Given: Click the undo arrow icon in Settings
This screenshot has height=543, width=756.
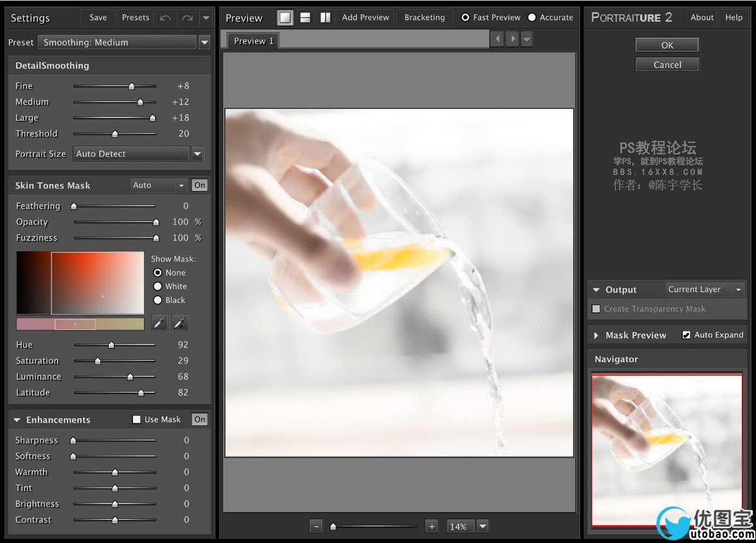Looking at the screenshot, I should click(x=165, y=18).
